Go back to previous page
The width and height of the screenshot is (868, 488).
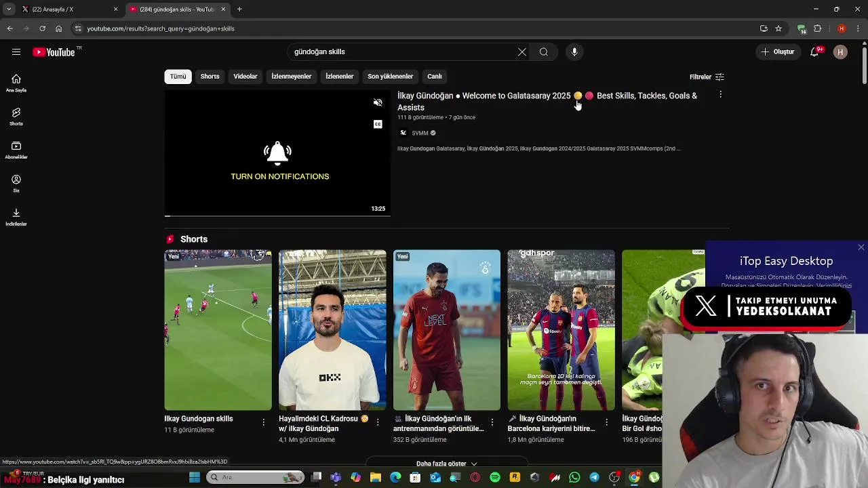pos(9,28)
